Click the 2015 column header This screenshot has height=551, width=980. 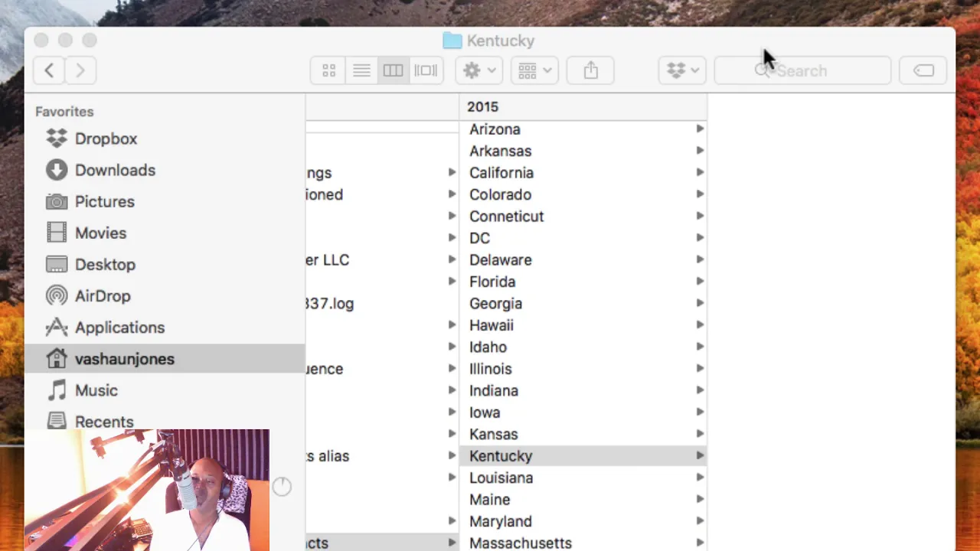click(x=583, y=107)
